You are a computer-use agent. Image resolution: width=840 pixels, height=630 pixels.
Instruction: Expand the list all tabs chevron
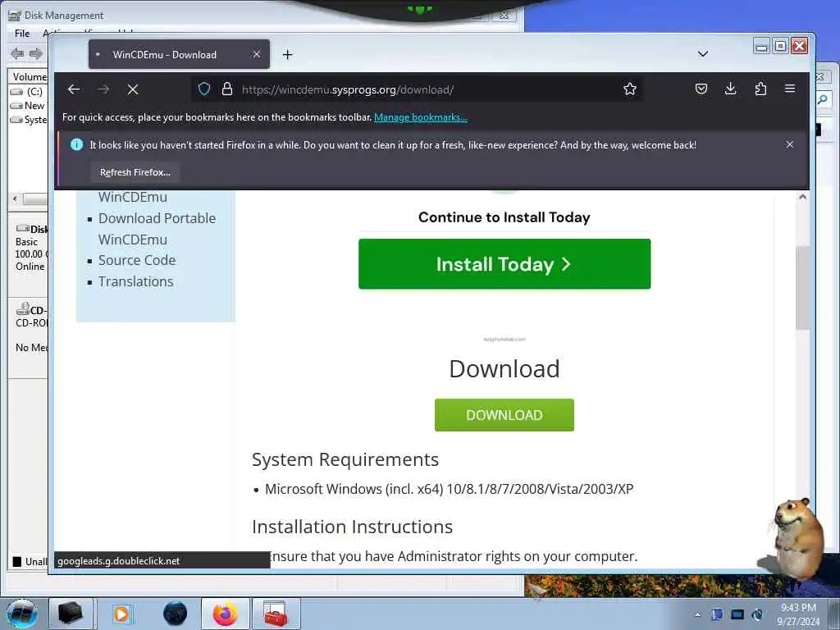click(x=703, y=54)
